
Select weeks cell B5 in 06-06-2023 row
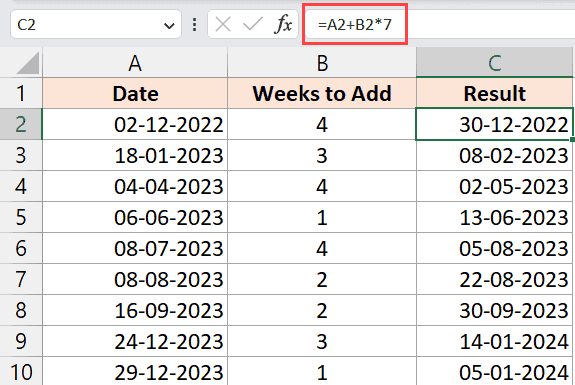(322, 217)
